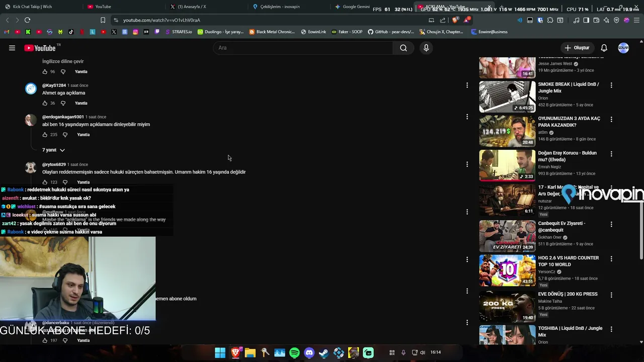Like the comment by @KayS1284
The image size is (644, 362).
click(x=45, y=103)
